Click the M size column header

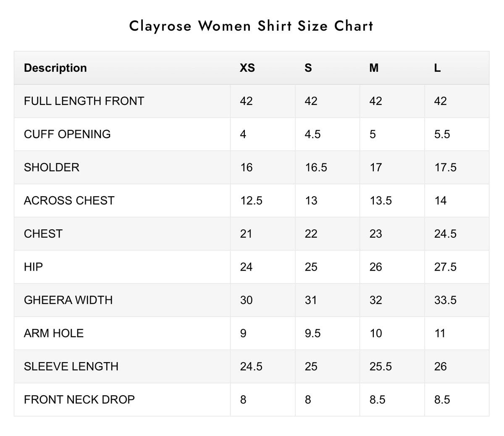[x=374, y=68]
